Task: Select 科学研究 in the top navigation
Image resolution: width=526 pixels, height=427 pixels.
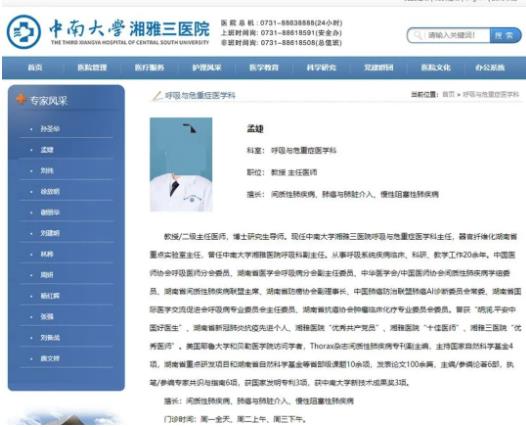Action: tap(321, 67)
